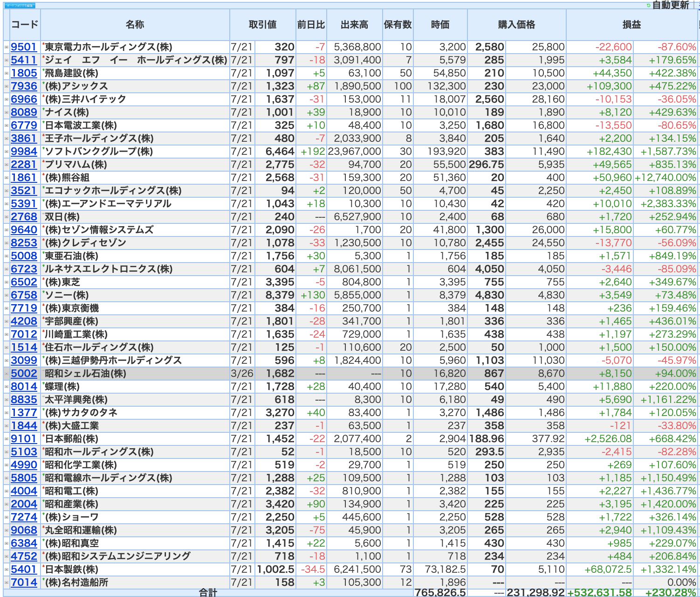
Task: Open stock code link 8014
Action: [24, 387]
